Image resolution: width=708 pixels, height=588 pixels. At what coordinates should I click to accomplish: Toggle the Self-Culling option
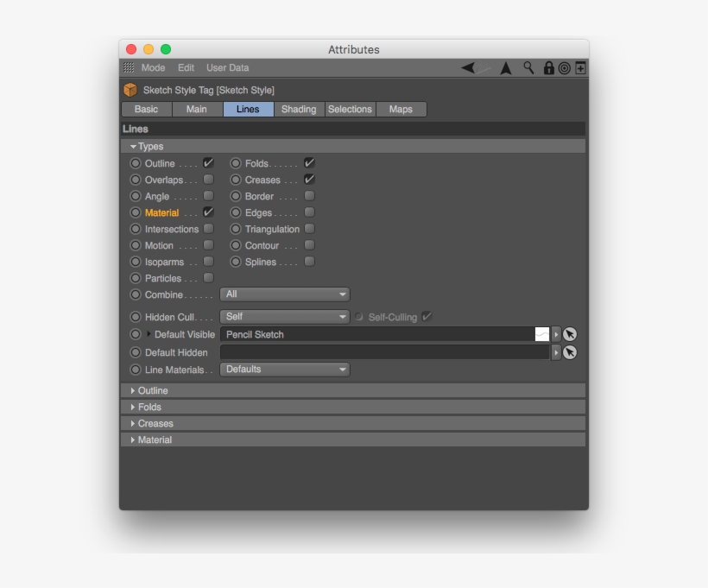(425, 317)
